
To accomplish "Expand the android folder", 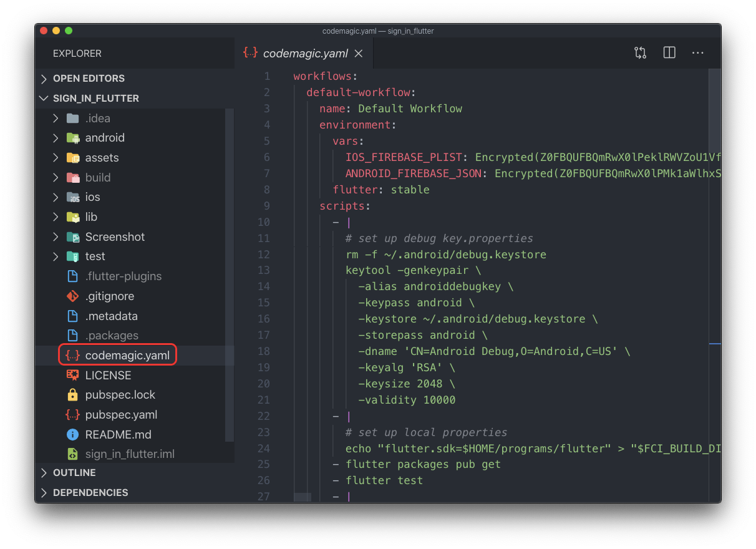I will (55, 137).
